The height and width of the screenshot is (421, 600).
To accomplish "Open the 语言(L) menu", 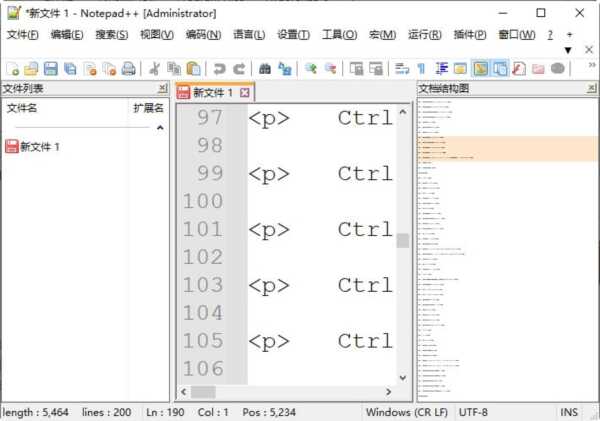I will [249, 35].
